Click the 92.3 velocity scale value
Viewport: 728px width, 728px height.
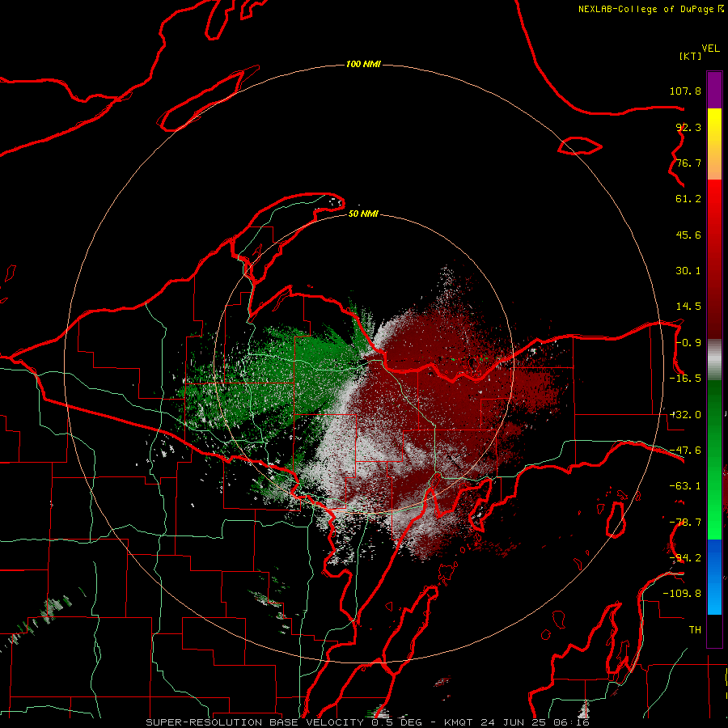(688, 127)
